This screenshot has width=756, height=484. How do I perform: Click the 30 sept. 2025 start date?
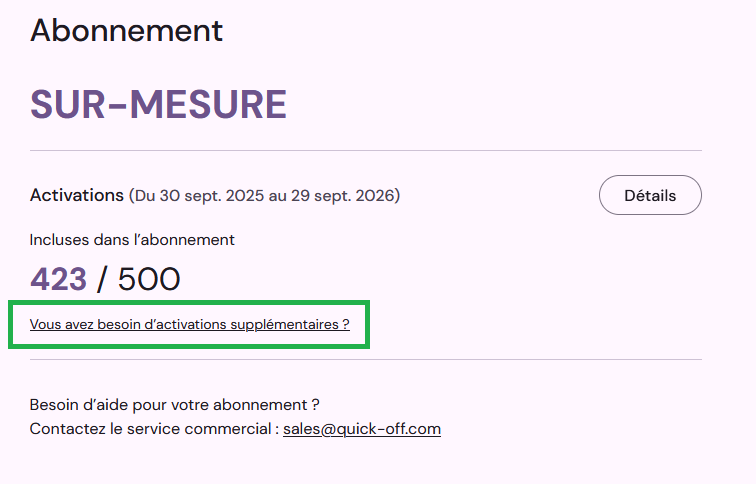(x=210, y=196)
